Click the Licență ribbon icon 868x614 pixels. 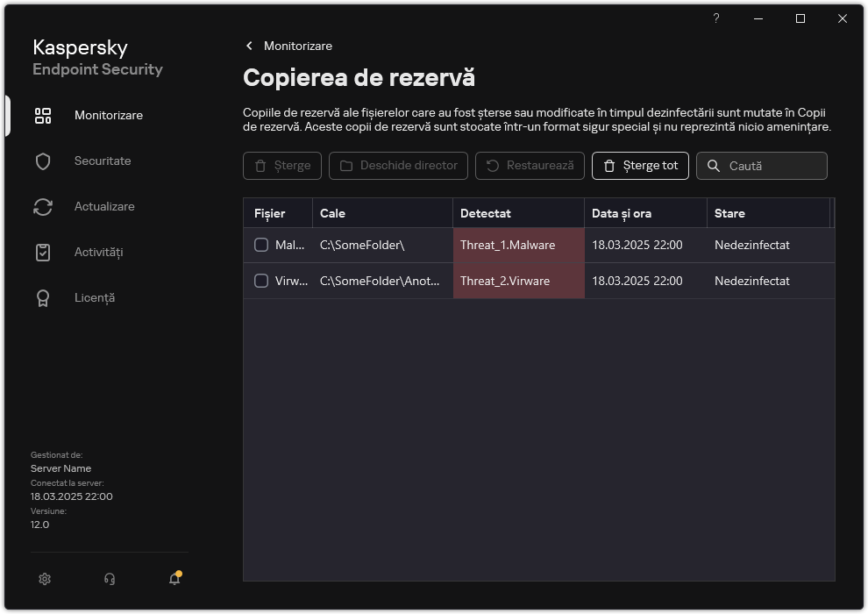tap(43, 298)
